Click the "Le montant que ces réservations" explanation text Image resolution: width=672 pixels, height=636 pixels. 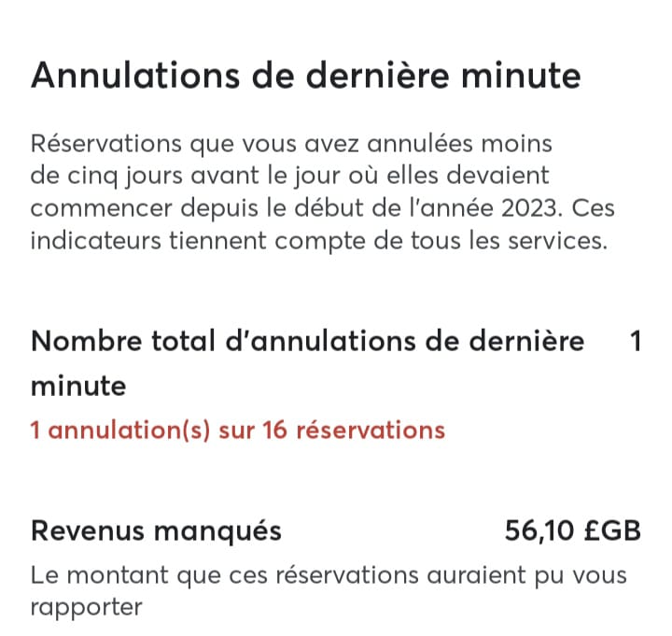tap(329, 575)
